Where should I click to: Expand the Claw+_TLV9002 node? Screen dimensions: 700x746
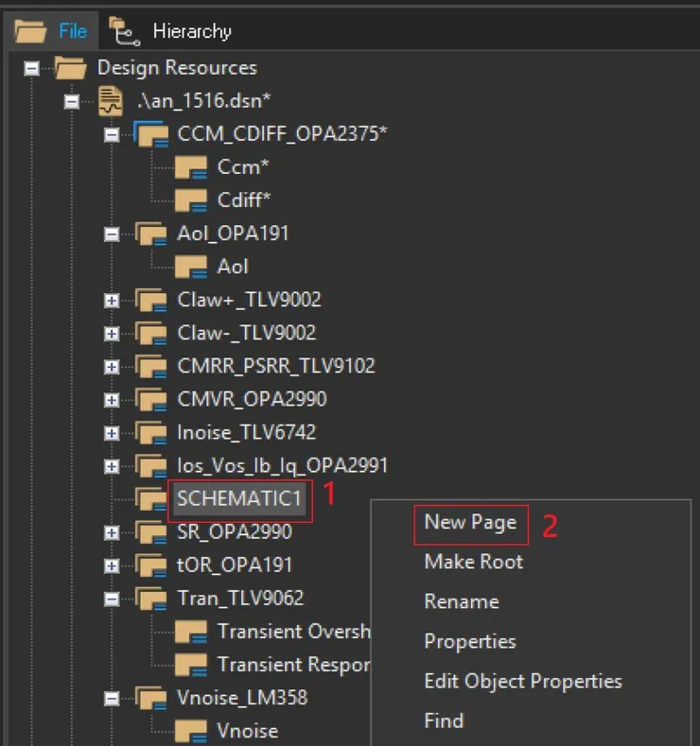(112, 301)
